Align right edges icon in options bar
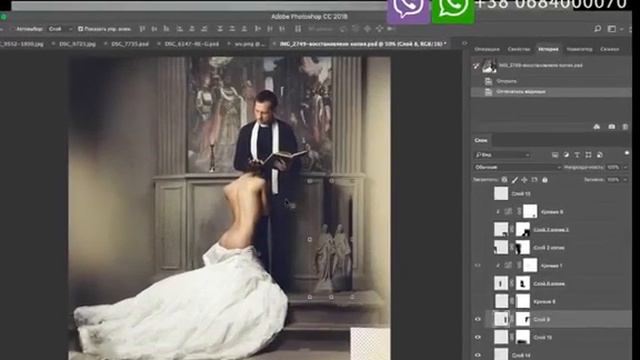Image resolution: width=640 pixels, height=360 pixels. (204, 29)
